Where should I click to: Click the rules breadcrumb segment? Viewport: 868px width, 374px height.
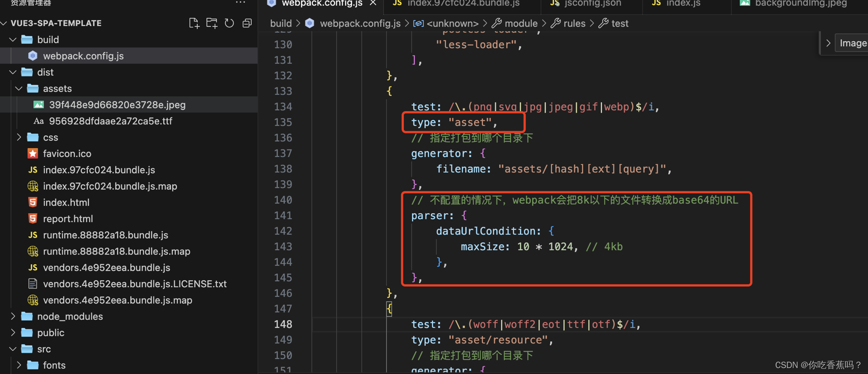click(x=574, y=23)
